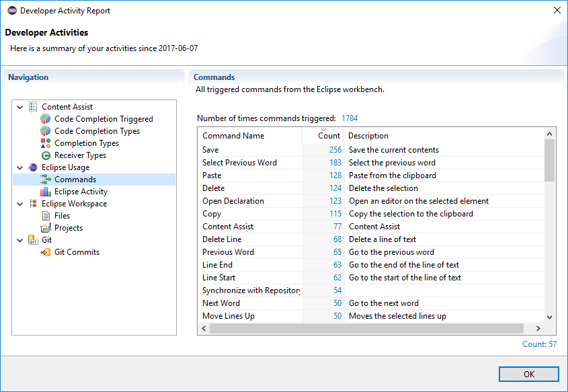The height and width of the screenshot is (392, 568).
Task: Collapse the Content Assist tree node
Action: pos(20,107)
